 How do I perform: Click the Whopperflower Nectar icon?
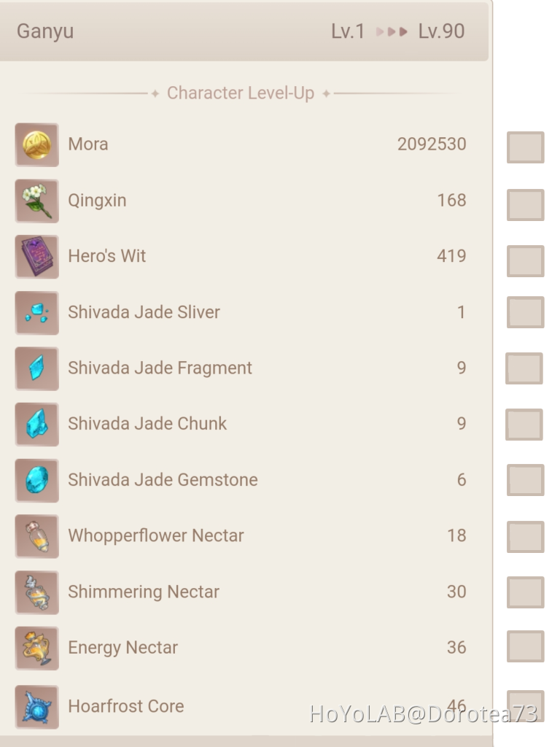pyautogui.click(x=36, y=536)
